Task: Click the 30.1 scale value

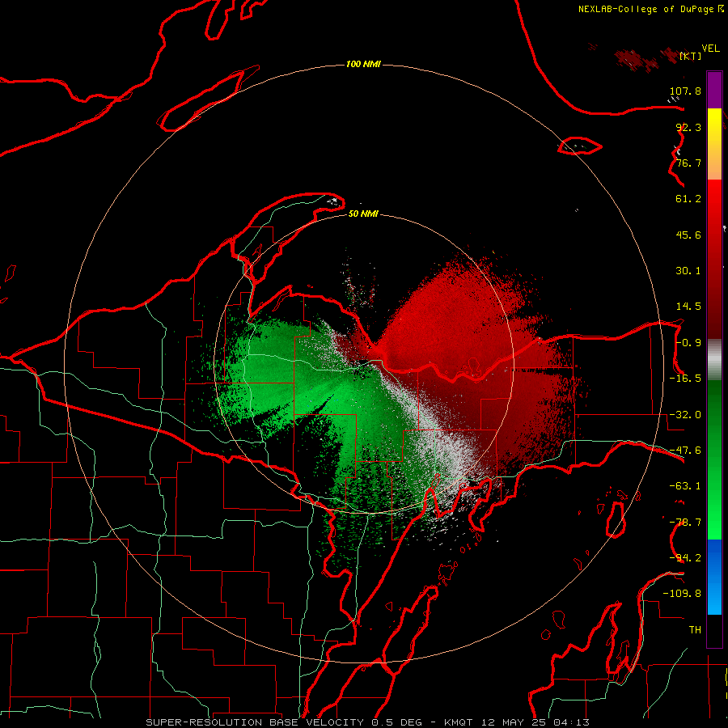Action: 688,271
